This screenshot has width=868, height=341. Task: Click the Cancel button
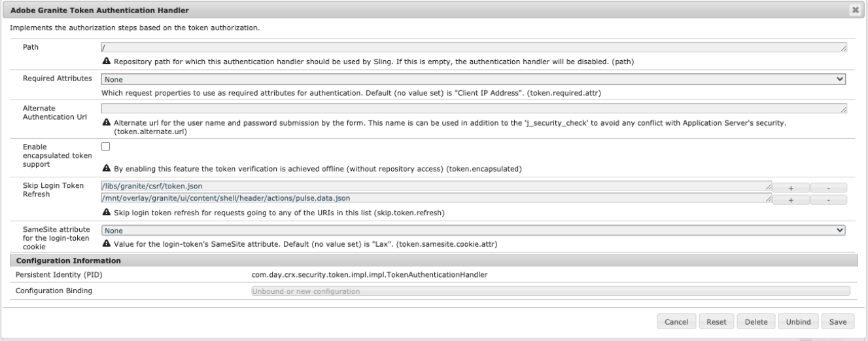[x=676, y=321]
